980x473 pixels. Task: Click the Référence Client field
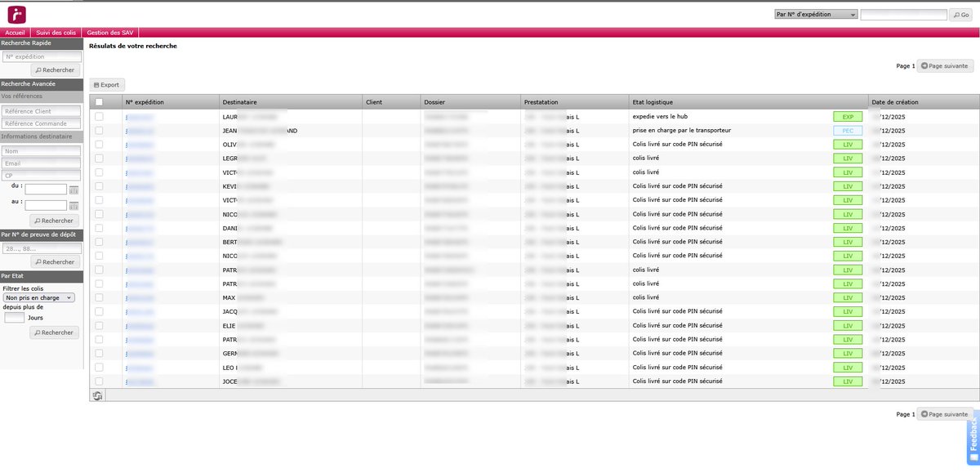(x=42, y=111)
